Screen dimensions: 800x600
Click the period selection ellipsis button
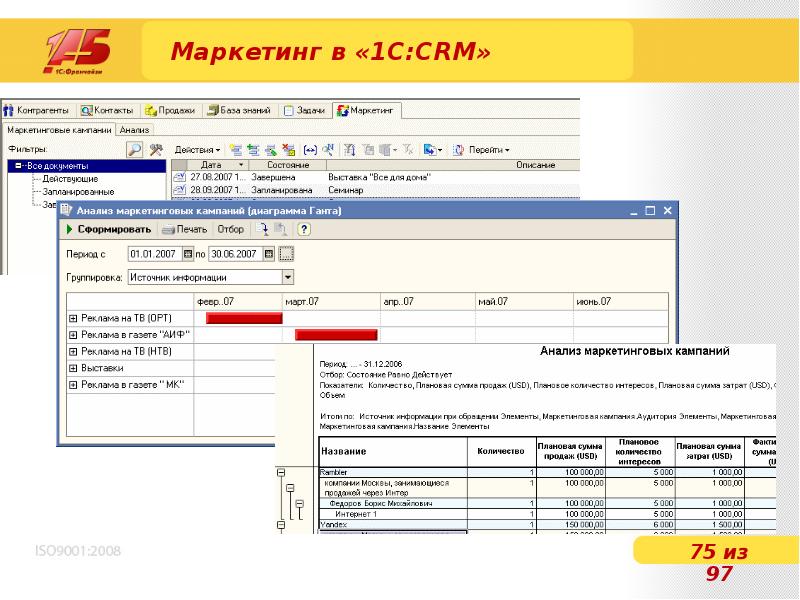286,254
